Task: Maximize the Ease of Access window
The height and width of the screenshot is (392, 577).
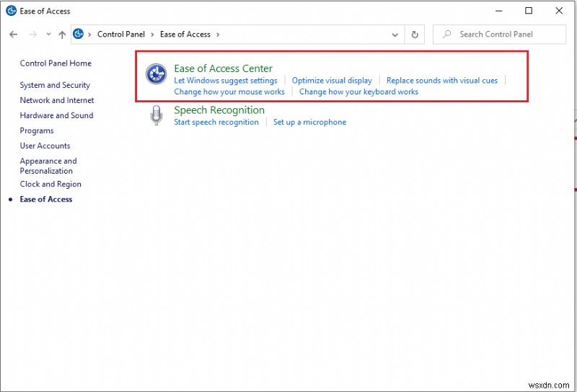Action: pos(529,11)
